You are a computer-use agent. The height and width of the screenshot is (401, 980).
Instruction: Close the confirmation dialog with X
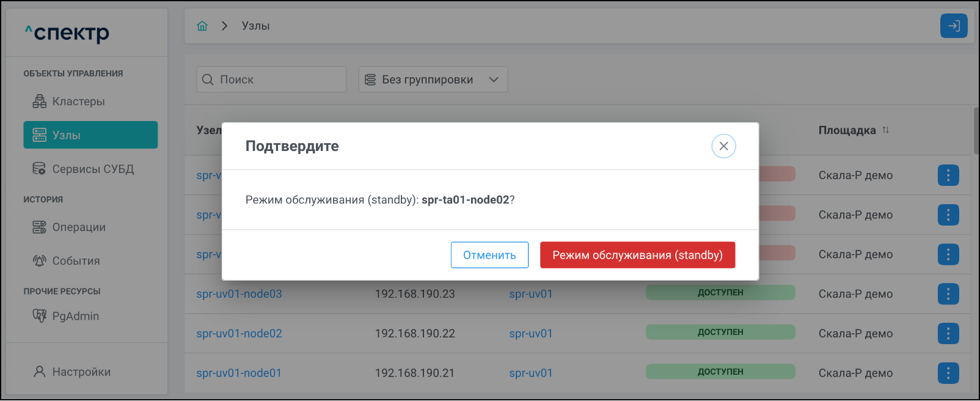tap(723, 146)
